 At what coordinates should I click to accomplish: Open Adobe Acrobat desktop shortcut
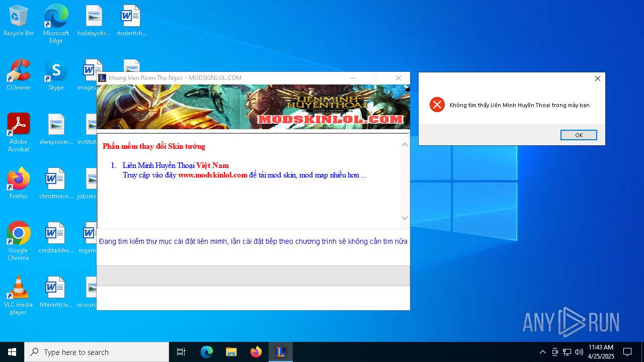[x=19, y=133]
